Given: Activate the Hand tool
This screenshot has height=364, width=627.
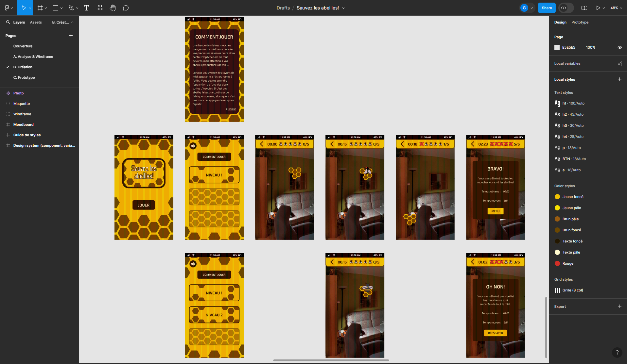Looking at the screenshot, I should (113, 8).
